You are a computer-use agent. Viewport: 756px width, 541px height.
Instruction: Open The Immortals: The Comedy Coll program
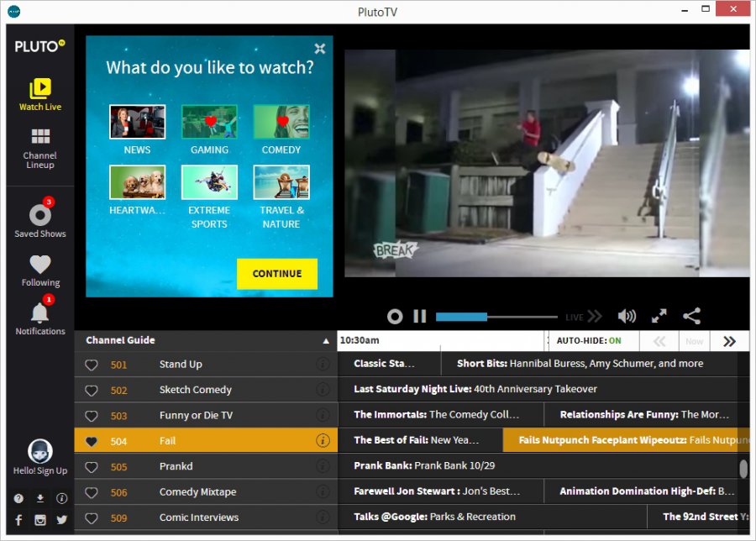pos(441,415)
